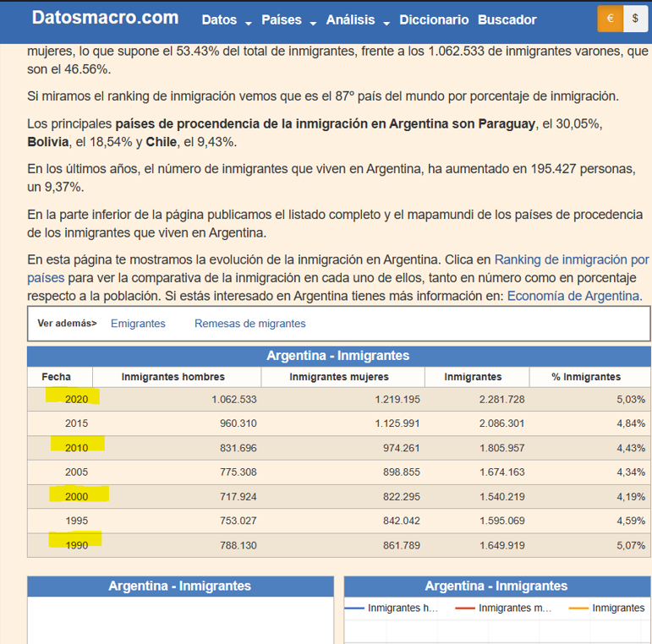Click the percentage 4,84%
The image size is (652, 644).
pos(631,423)
